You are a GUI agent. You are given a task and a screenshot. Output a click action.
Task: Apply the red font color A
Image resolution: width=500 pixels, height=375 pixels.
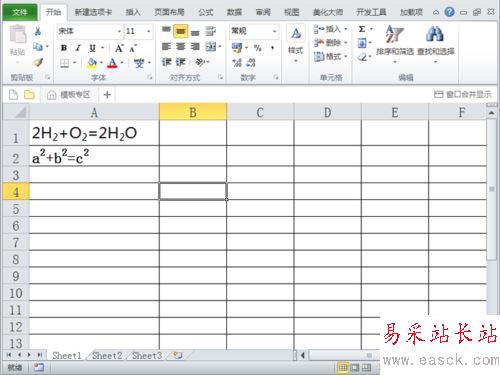pos(112,63)
